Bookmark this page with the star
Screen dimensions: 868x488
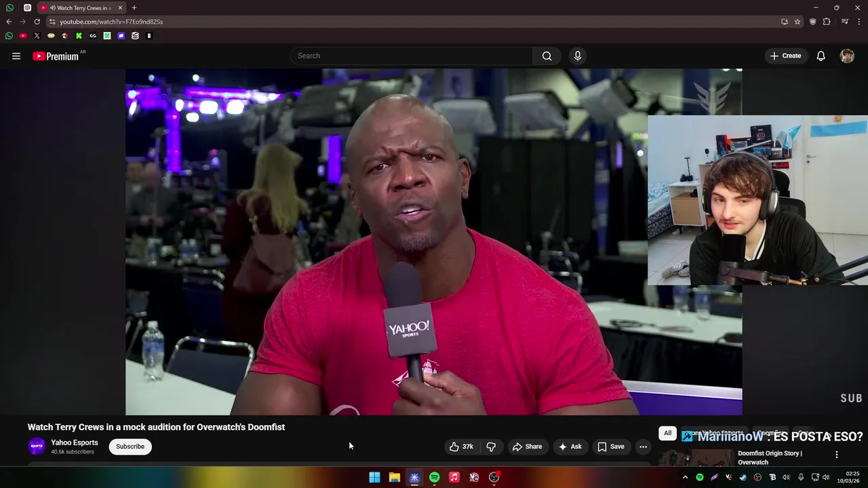pyautogui.click(x=797, y=22)
